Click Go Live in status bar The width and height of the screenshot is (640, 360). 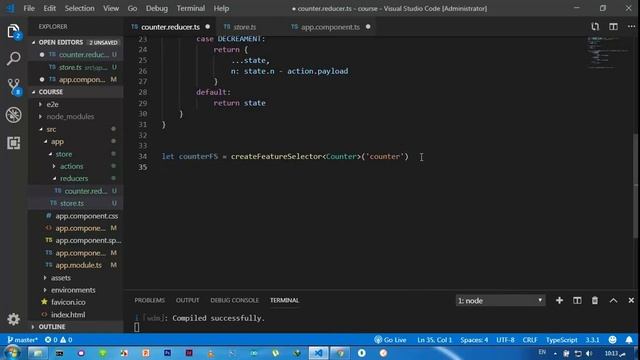click(391, 340)
